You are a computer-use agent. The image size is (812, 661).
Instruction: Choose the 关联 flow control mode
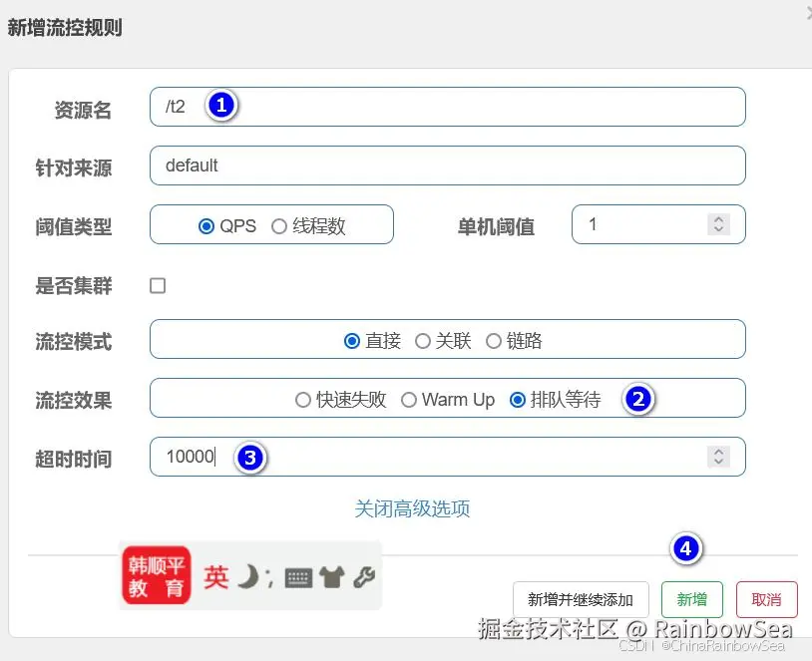pos(424,340)
